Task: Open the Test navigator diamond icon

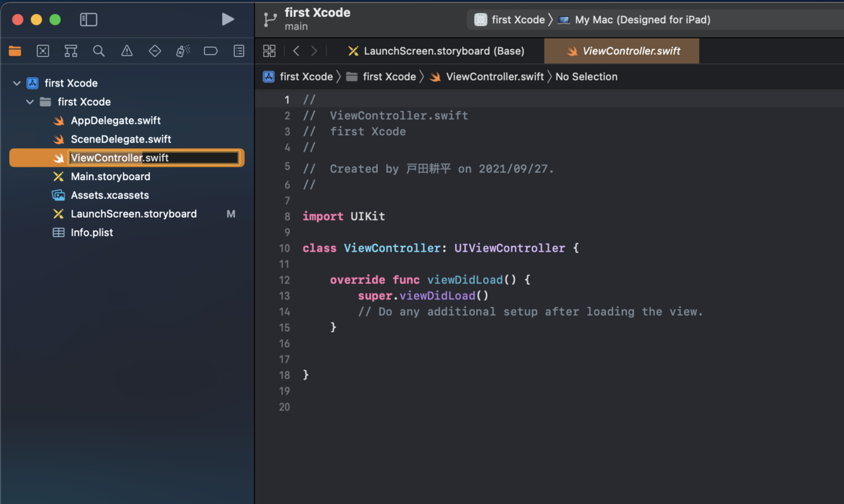Action: tap(155, 51)
